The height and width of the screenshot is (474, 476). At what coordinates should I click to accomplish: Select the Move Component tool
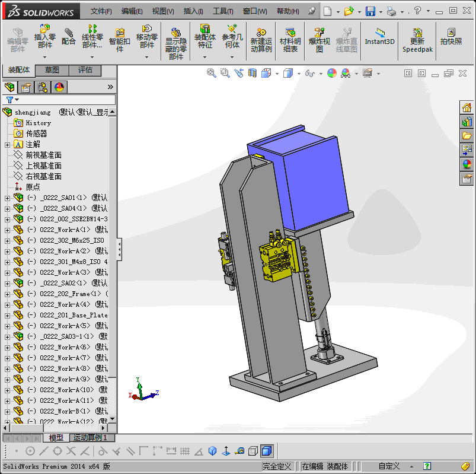point(146,36)
